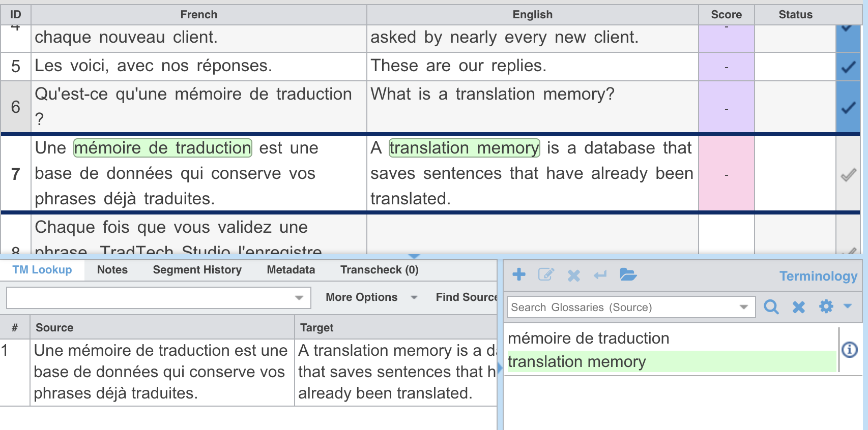Click the Score column header
The width and height of the screenshot is (868, 430).
coord(726,15)
